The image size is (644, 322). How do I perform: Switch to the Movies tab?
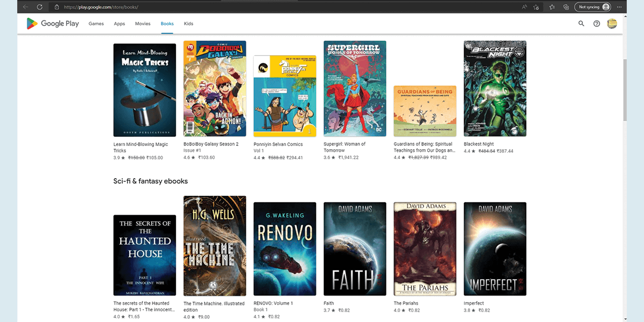click(142, 24)
